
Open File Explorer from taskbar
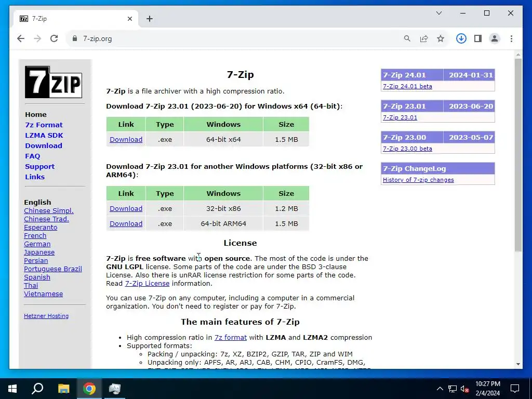pyautogui.click(x=63, y=389)
